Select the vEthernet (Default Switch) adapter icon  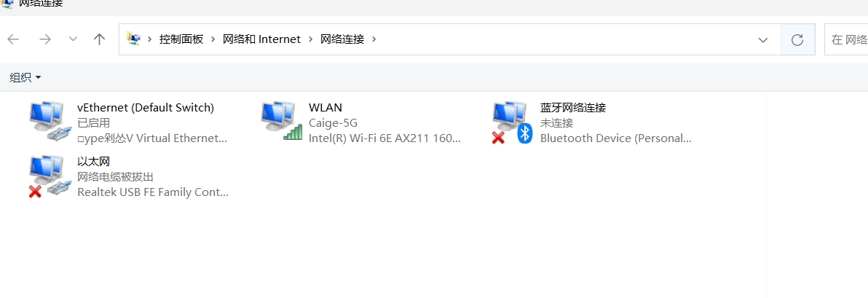50,123
